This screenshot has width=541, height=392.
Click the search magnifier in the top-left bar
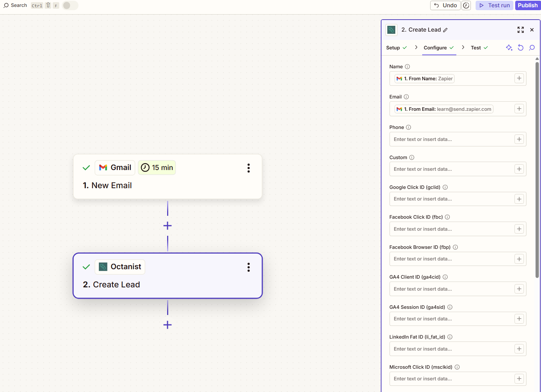pyautogui.click(x=6, y=5)
